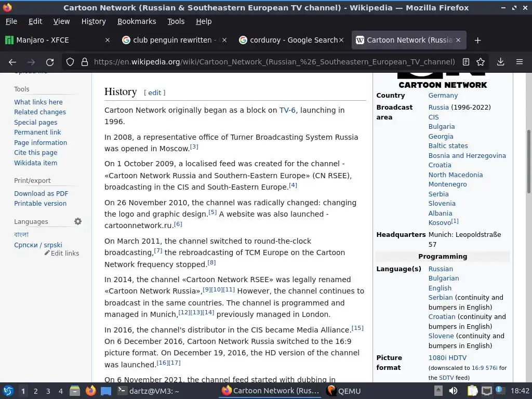
Task: Click What links here in Tools
Action: click(x=38, y=102)
